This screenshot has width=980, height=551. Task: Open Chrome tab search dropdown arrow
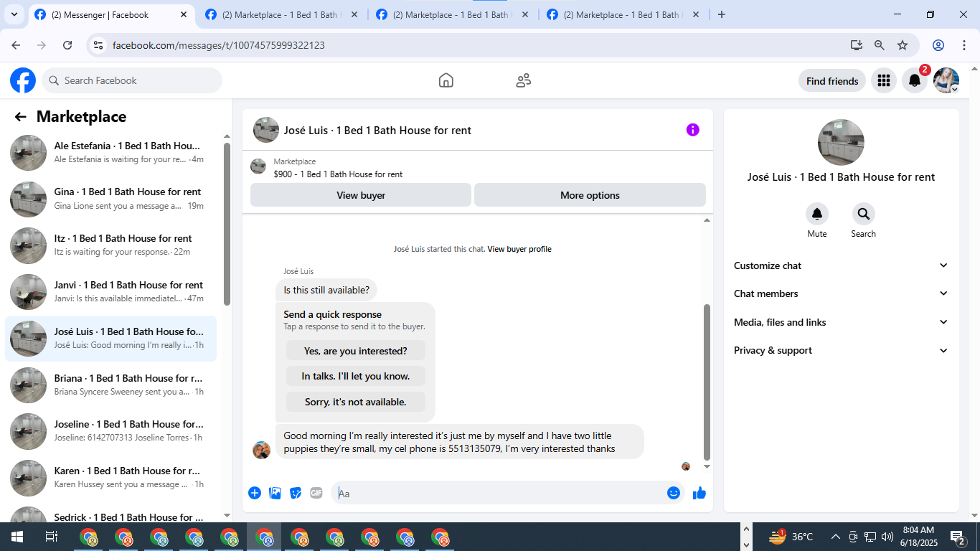click(14, 14)
